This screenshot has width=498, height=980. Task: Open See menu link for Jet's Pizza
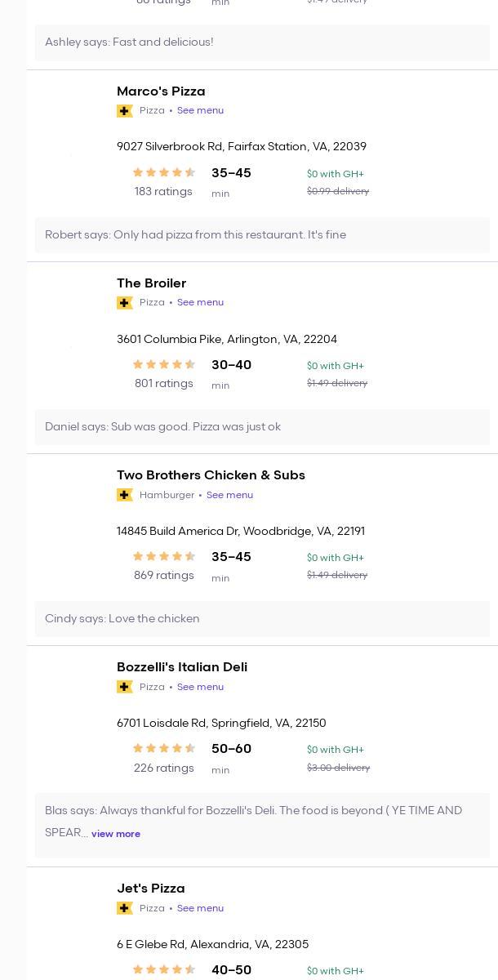(200, 908)
